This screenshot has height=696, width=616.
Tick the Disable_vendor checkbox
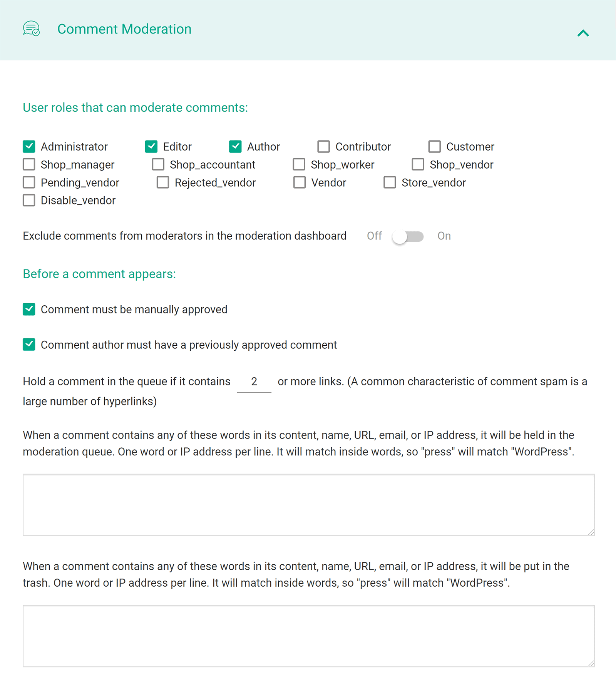coord(29,200)
